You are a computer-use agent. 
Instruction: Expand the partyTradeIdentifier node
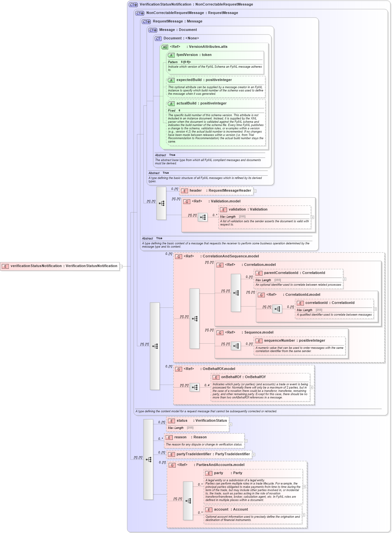[254, 455]
